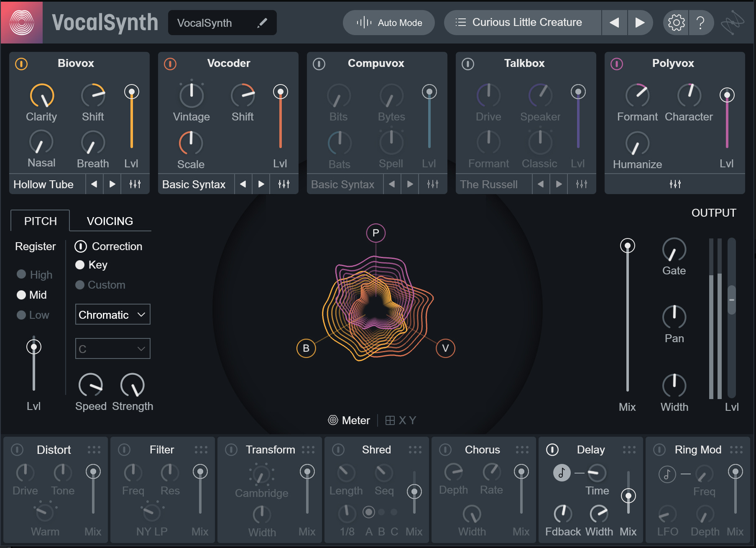Click the output Pan knob
The height and width of the screenshot is (548, 756).
pos(674,317)
